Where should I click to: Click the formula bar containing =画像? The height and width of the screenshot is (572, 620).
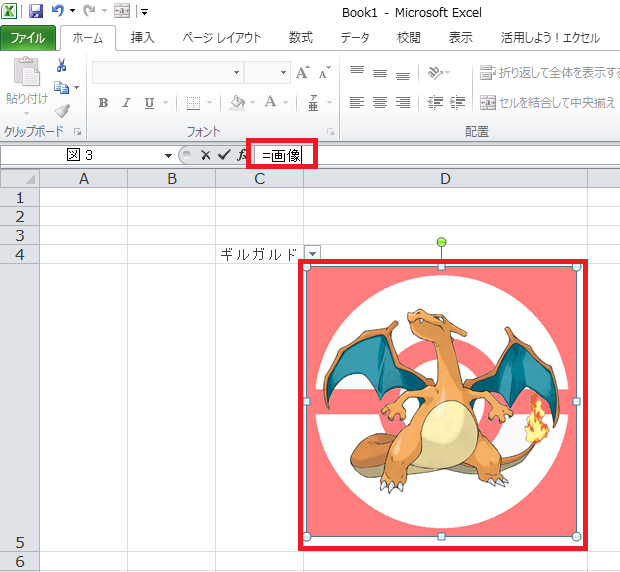tap(435, 155)
